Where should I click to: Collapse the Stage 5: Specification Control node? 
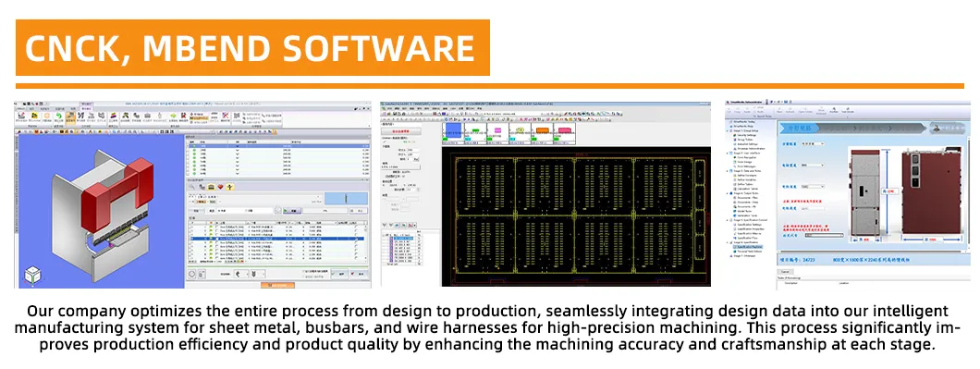tap(728, 220)
